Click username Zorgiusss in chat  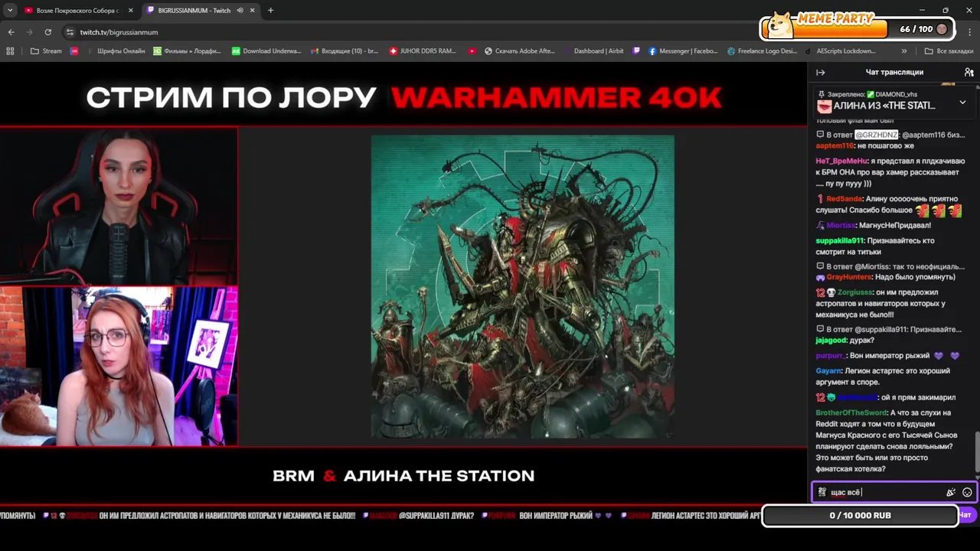[x=856, y=292]
